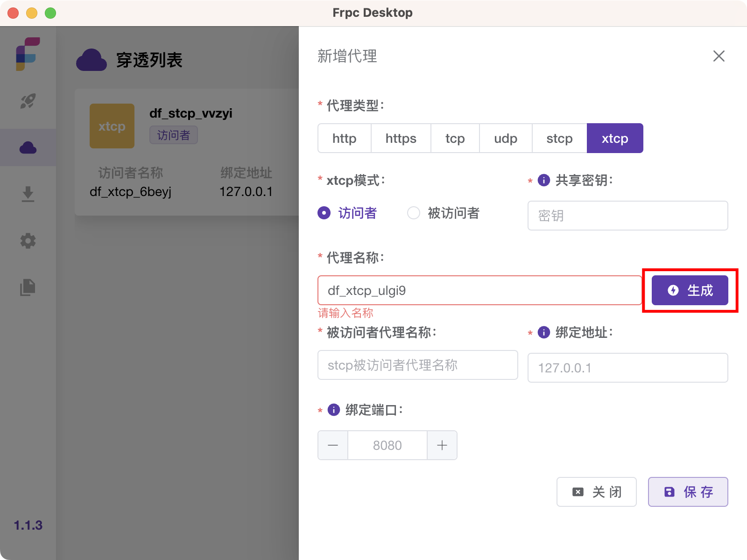Increase bind port with plus button

click(x=442, y=445)
